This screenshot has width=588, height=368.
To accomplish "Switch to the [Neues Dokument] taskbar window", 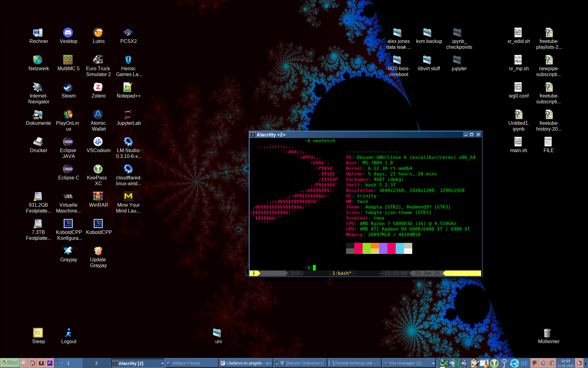I will 300,363.
